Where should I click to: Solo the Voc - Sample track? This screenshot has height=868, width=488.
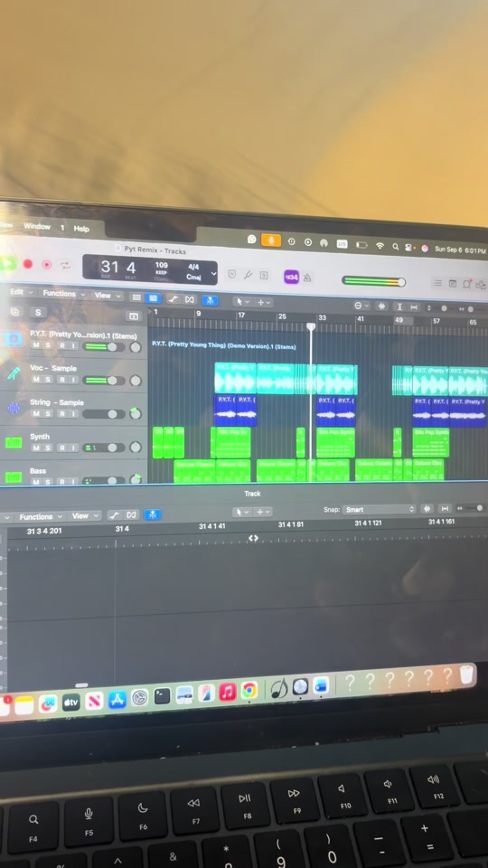coord(49,380)
